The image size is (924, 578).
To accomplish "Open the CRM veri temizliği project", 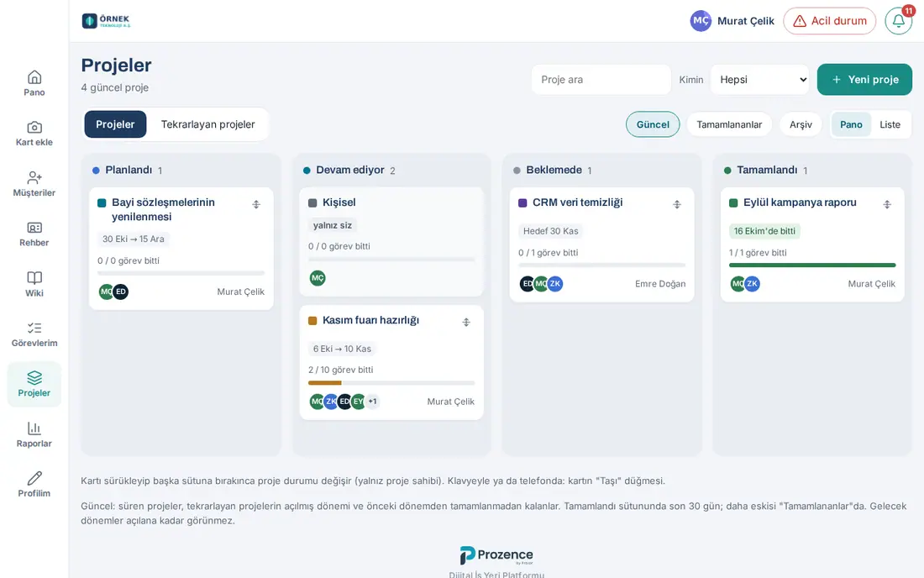I will 578,202.
